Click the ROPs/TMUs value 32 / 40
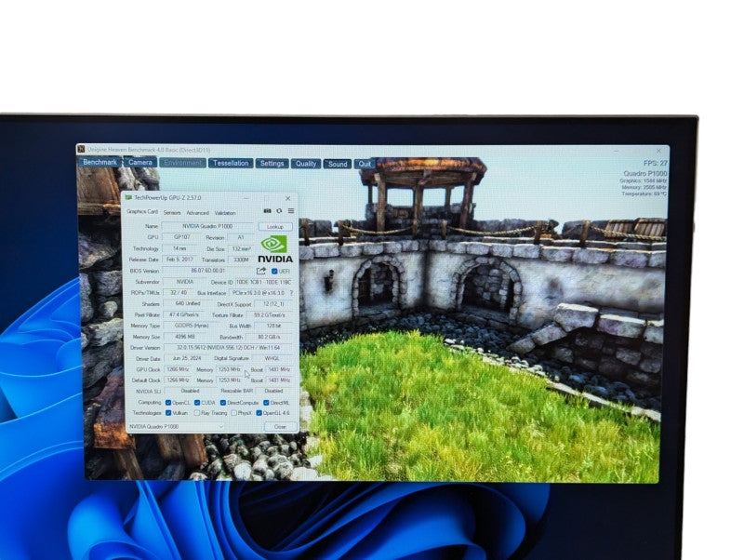 [179, 292]
